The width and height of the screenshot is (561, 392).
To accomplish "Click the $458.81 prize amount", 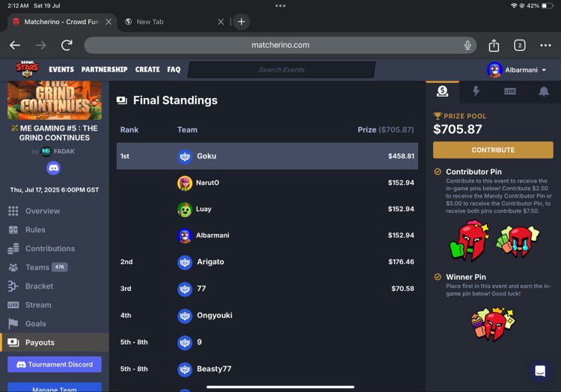I will [x=401, y=156].
